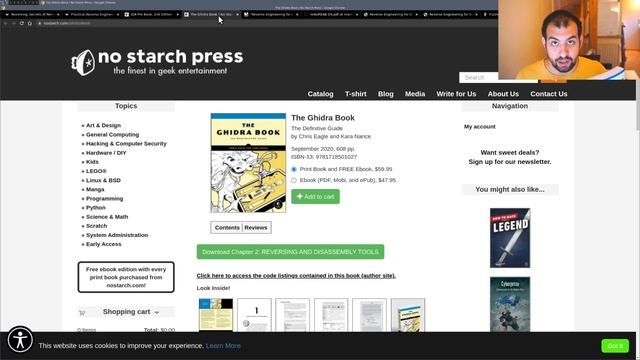Click the shopping cart icon

[82, 313]
